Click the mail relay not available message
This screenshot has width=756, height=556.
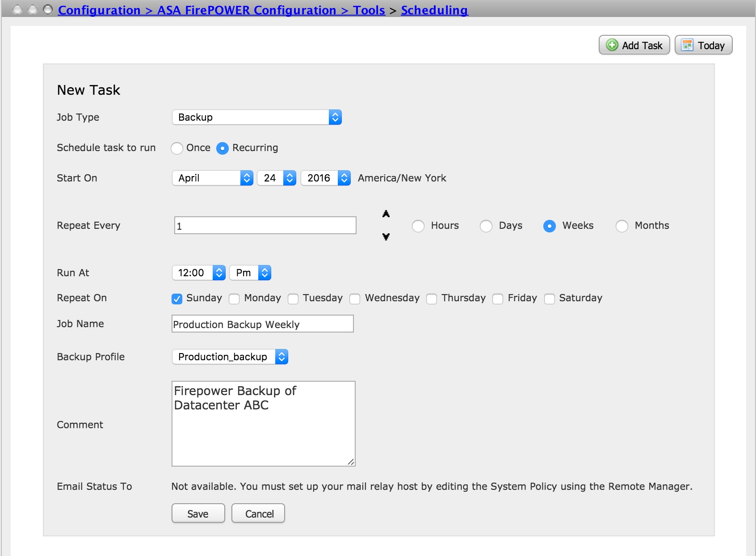[432, 486]
